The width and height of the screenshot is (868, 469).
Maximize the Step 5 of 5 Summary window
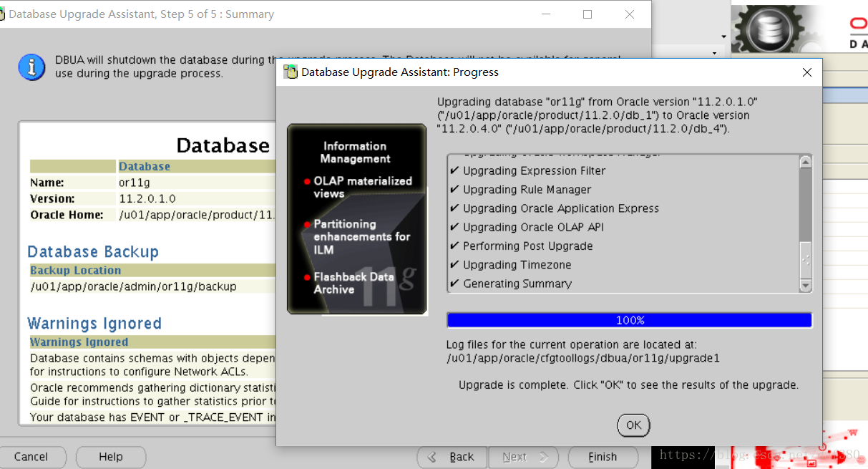587,14
